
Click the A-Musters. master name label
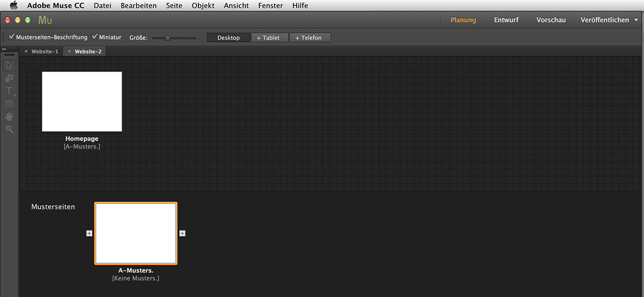pos(136,271)
